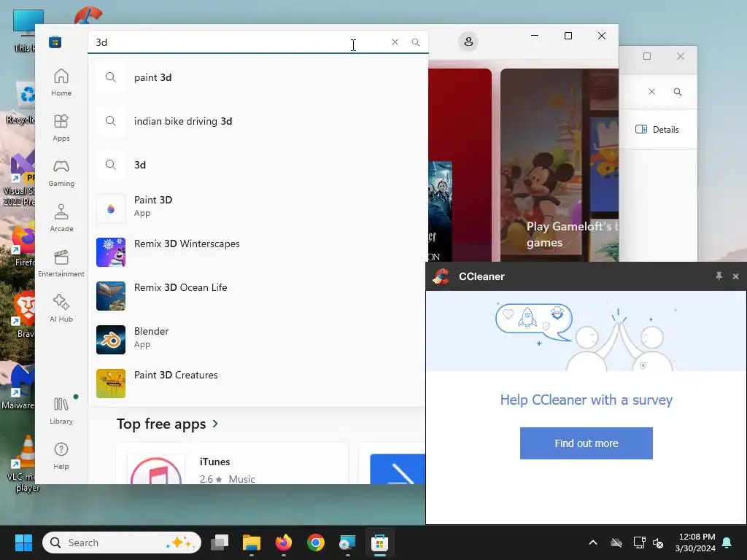Image resolution: width=747 pixels, height=560 pixels.
Task: Open the Store user profile icon
Action: click(x=468, y=42)
